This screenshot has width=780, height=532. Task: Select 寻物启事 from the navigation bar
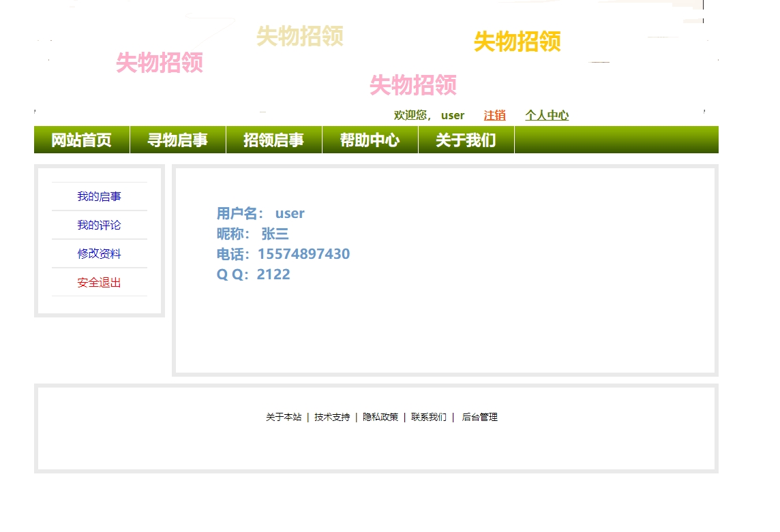[177, 139]
